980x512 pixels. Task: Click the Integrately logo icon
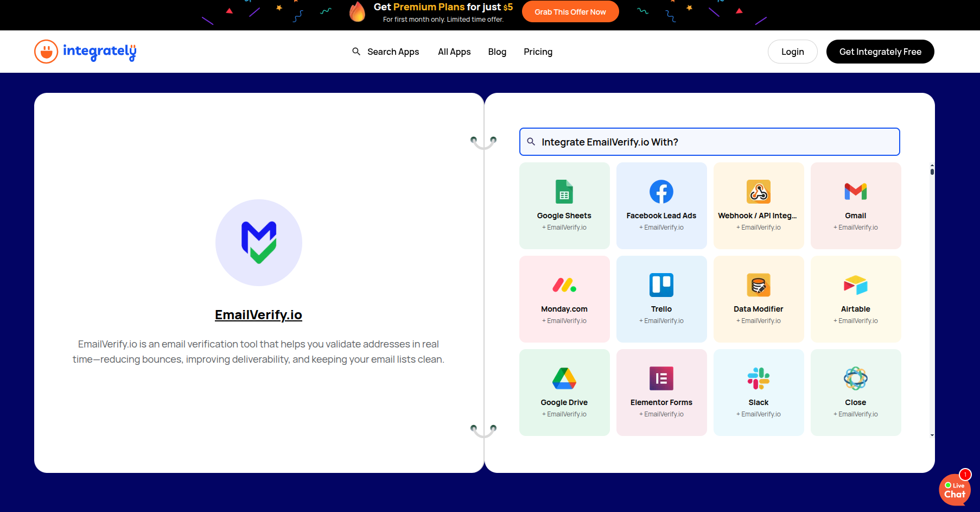[x=46, y=52]
